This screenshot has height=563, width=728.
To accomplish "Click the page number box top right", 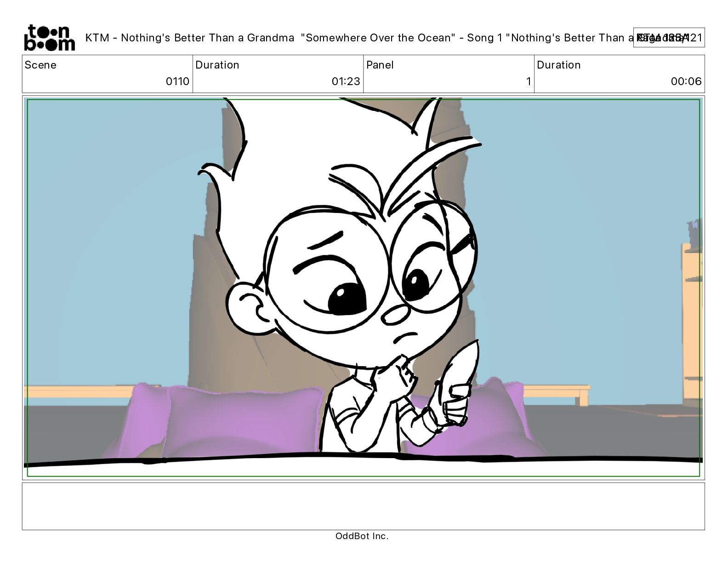I will click(669, 37).
